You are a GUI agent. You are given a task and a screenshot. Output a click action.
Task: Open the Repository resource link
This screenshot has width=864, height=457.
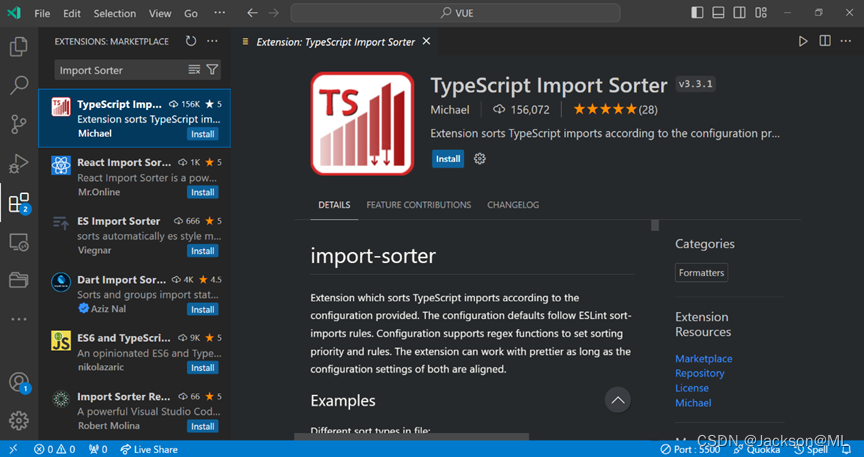tap(700, 373)
